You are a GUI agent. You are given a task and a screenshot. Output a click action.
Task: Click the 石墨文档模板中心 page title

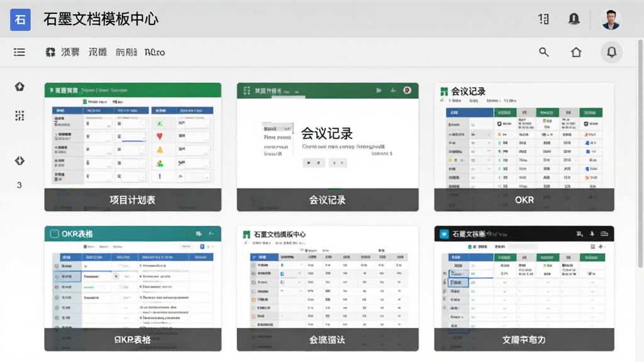tap(101, 19)
